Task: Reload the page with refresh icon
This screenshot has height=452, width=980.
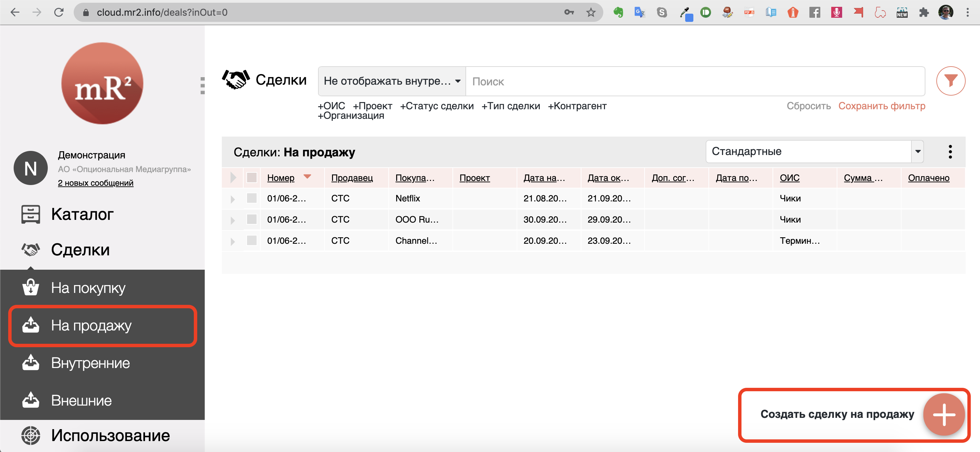Action: tap(59, 12)
